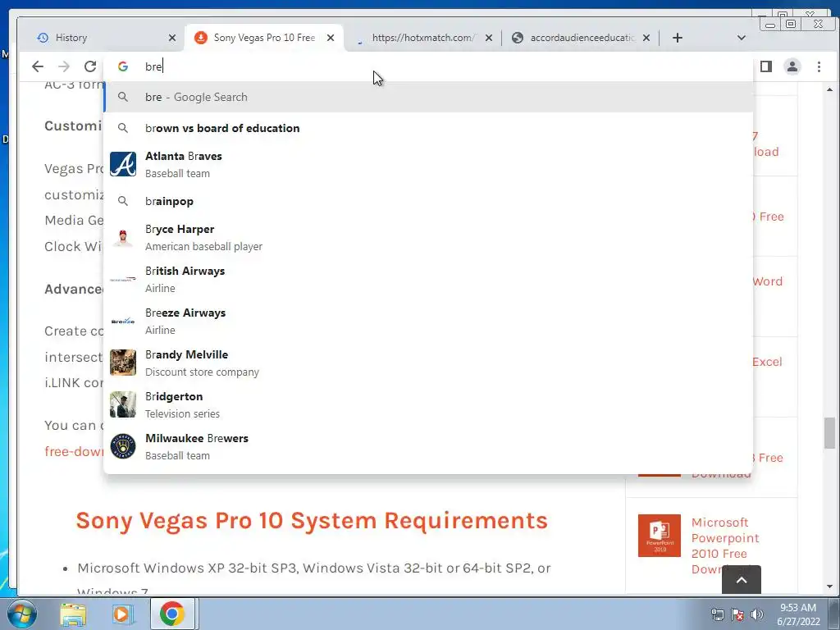The width and height of the screenshot is (840, 630).
Task: Click the Bridgerton thumbnail image
Action: point(123,404)
